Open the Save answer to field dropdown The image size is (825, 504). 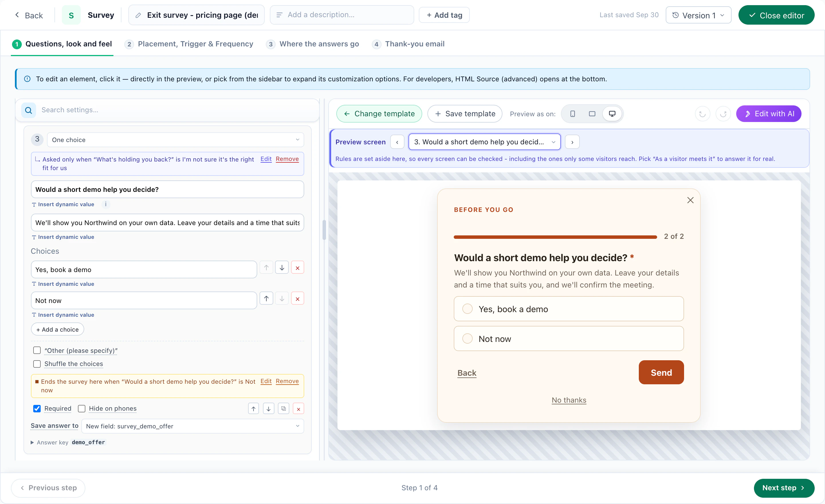point(192,426)
